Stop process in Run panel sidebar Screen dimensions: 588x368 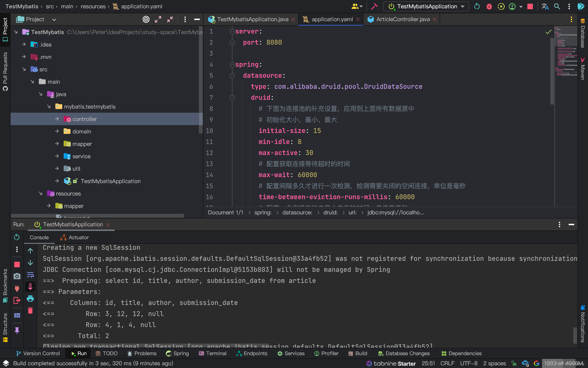[x=17, y=264]
